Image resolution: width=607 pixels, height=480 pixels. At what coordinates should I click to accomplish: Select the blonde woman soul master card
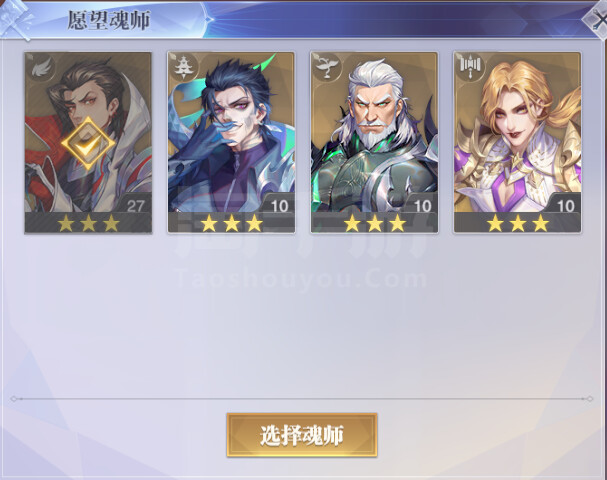pyautogui.click(x=517, y=142)
